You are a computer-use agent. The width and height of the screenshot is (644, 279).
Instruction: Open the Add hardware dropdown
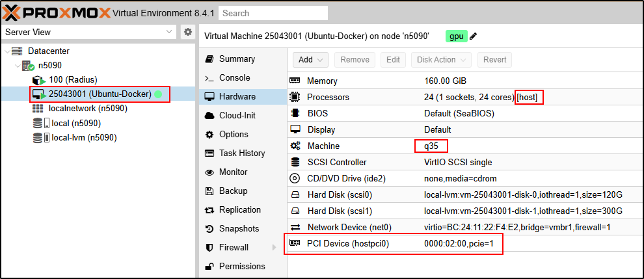coord(310,60)
